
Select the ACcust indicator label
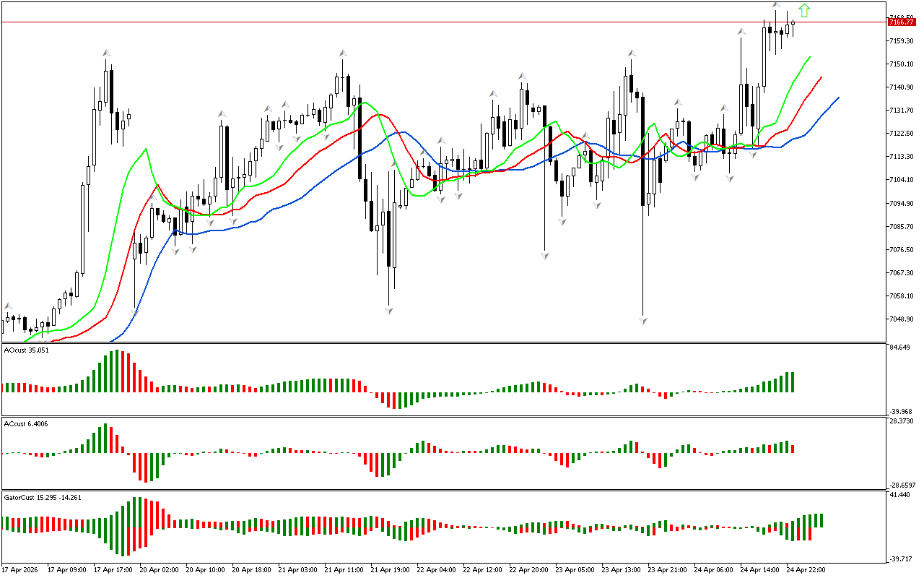pos(26,424)
